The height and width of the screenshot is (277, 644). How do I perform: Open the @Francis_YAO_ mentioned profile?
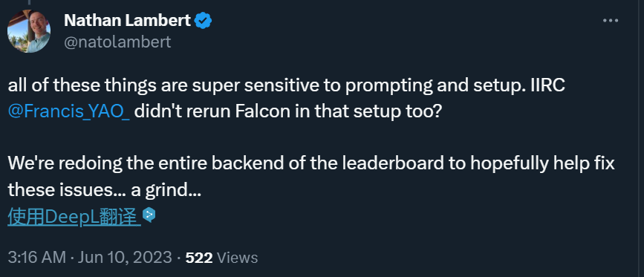click(x=69, y=111)
